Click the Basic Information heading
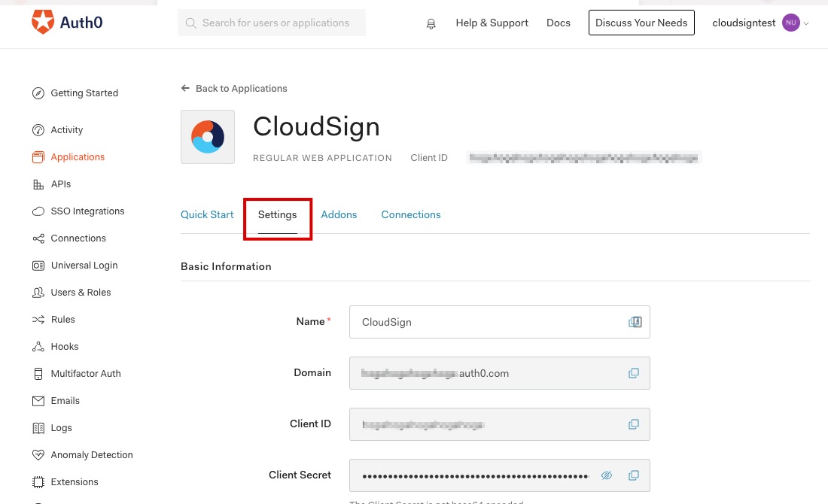 pos(226,266)
